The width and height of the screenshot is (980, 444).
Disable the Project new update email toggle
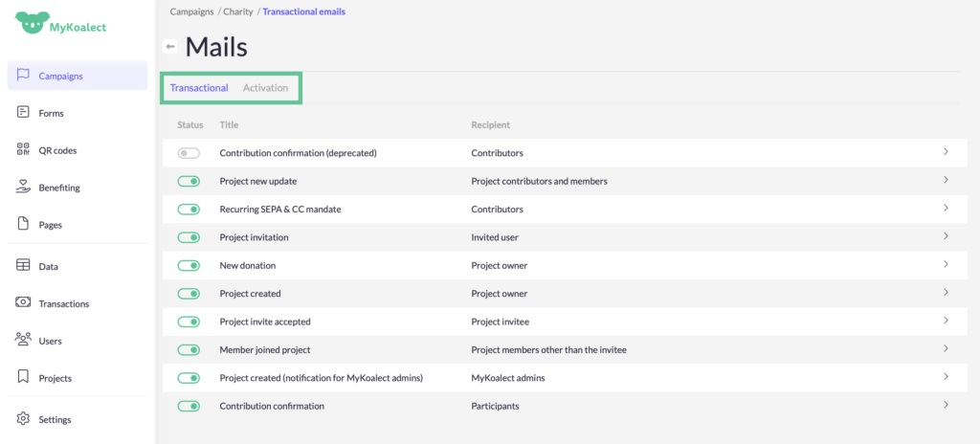pyautogui.click(x=189, y=181)
